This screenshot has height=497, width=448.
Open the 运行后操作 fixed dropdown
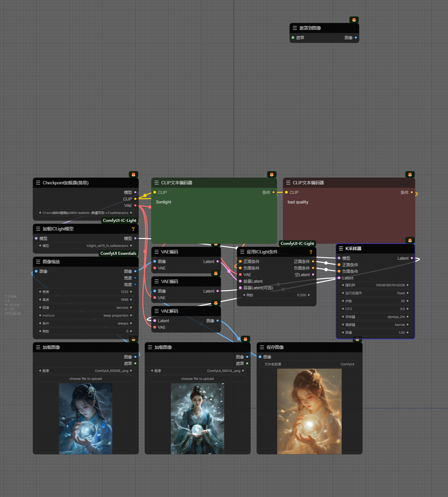click(x=375, y=293)
